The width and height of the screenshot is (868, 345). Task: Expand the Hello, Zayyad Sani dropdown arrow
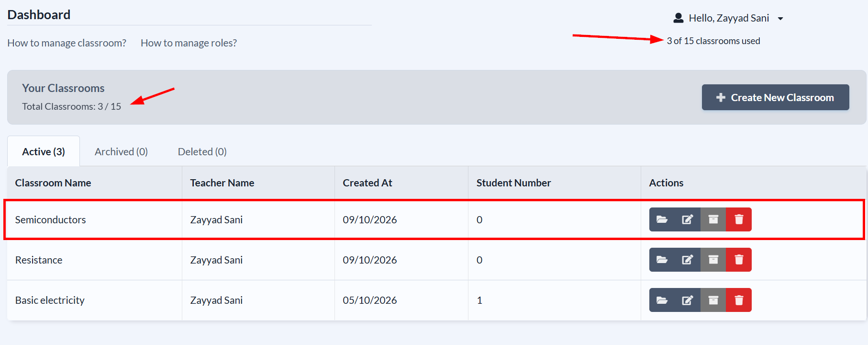780,19
